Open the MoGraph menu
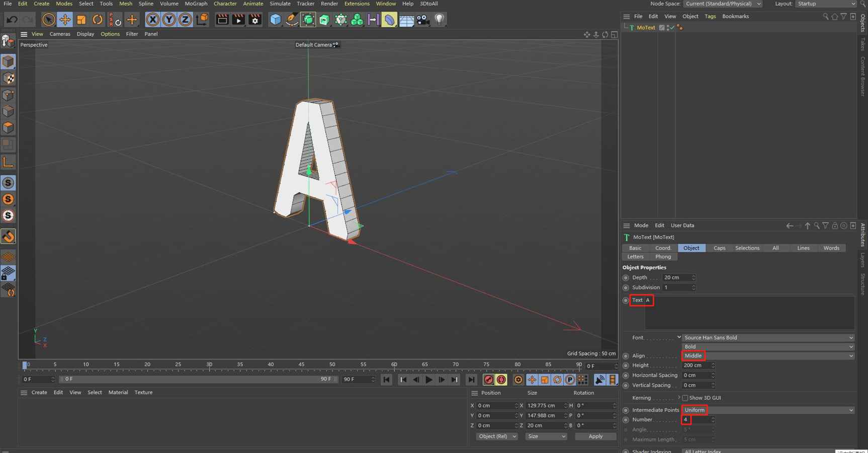The image size is (868, 453). click(x=196, y=4)
